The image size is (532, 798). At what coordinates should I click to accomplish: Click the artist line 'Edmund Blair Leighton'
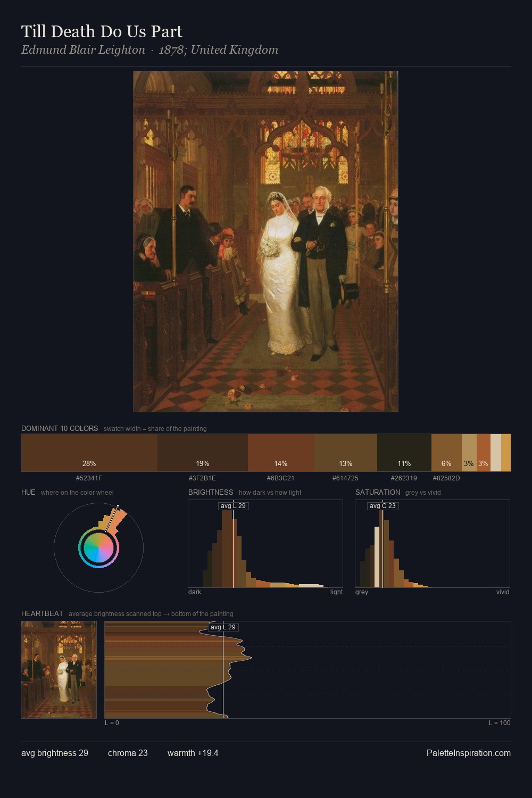click(83, 50)
